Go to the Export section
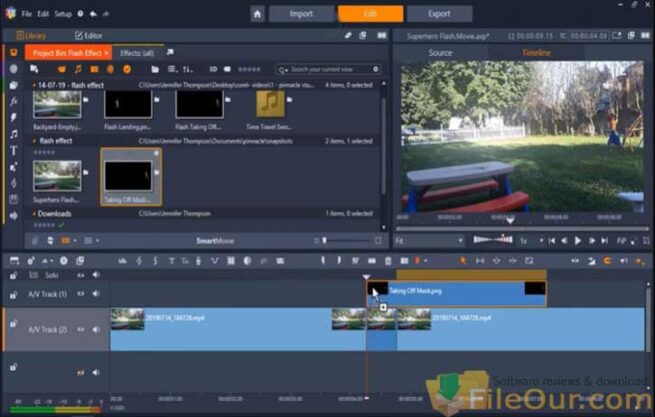 [x=439, y=14]
